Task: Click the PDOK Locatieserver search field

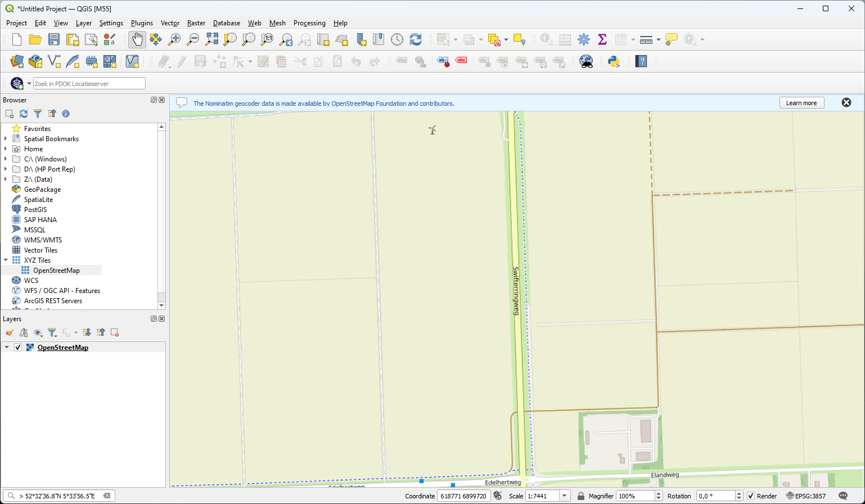Action: (x=89, y=83)
